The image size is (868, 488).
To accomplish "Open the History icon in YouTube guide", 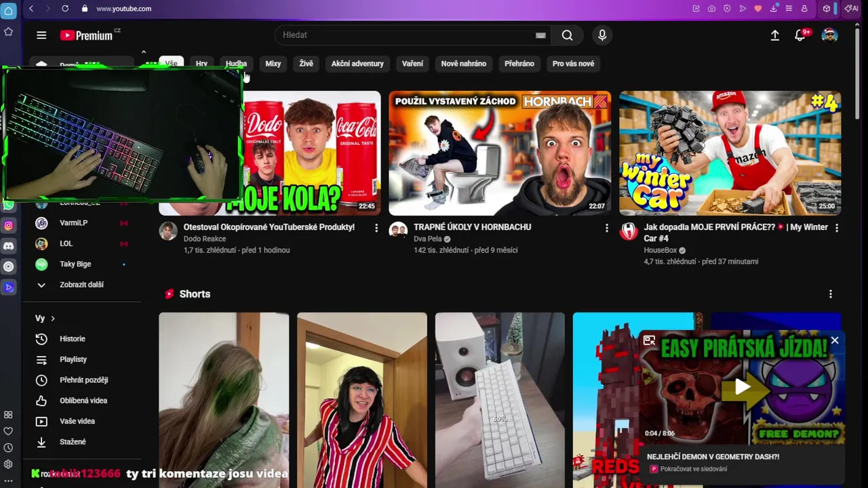I will pyautogui.click(x=41, y=339).
